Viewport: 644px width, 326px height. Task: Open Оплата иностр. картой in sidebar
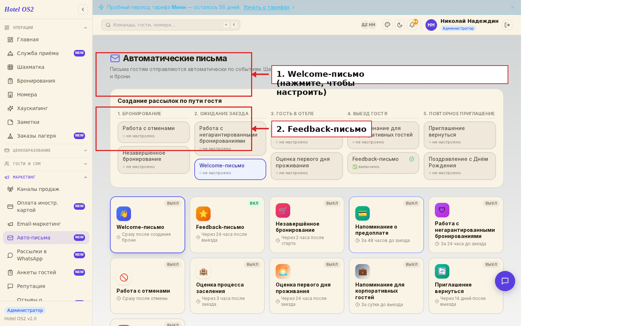pos(46,206)
